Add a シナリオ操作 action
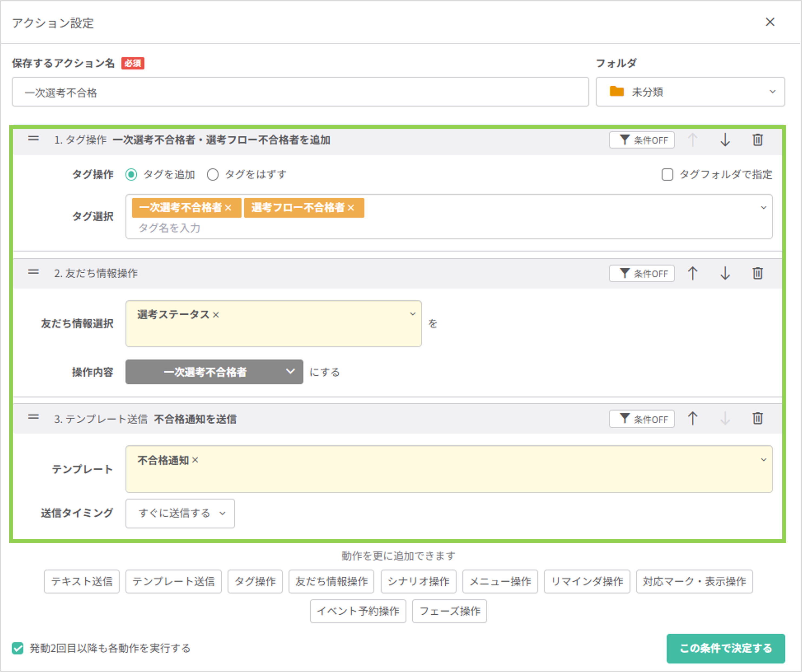Viewport: 802px width, 672px height. pyautogui.click(x=418, y=581)
